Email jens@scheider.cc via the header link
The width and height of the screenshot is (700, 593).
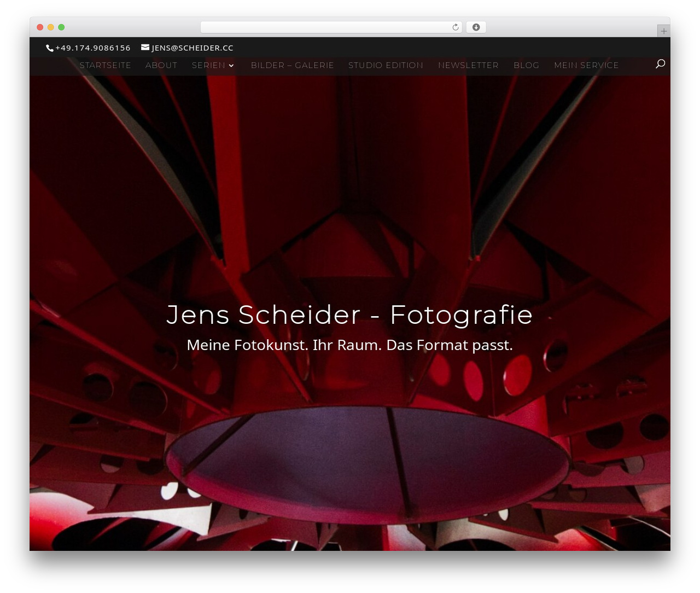tap(192, 48)
